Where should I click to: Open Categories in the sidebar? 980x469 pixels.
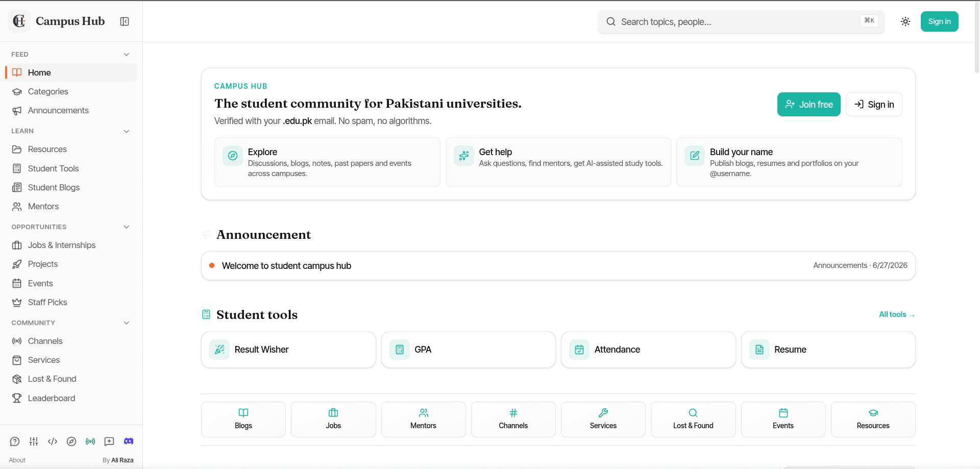coord(71,91)
